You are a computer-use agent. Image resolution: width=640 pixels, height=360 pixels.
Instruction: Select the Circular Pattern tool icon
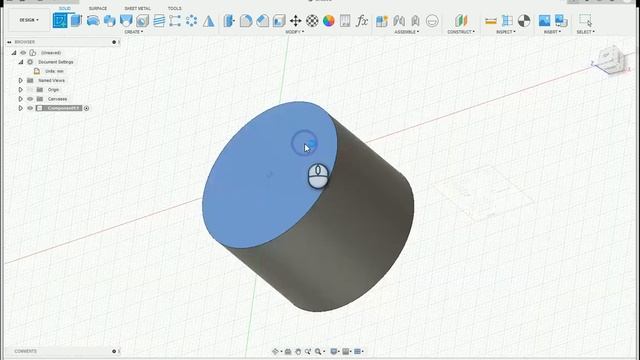[x=191, y=20]
